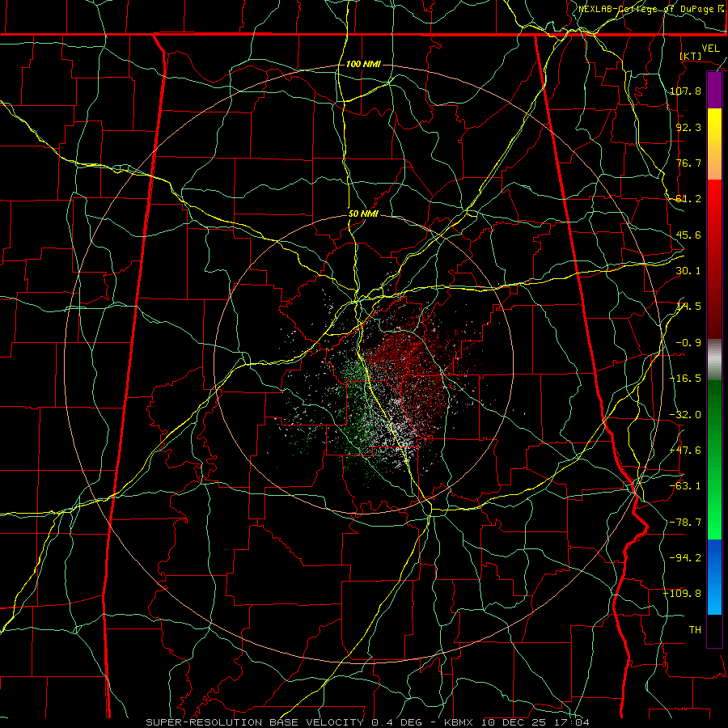Click the 45.6 velocity scale label

coord(688,235)
